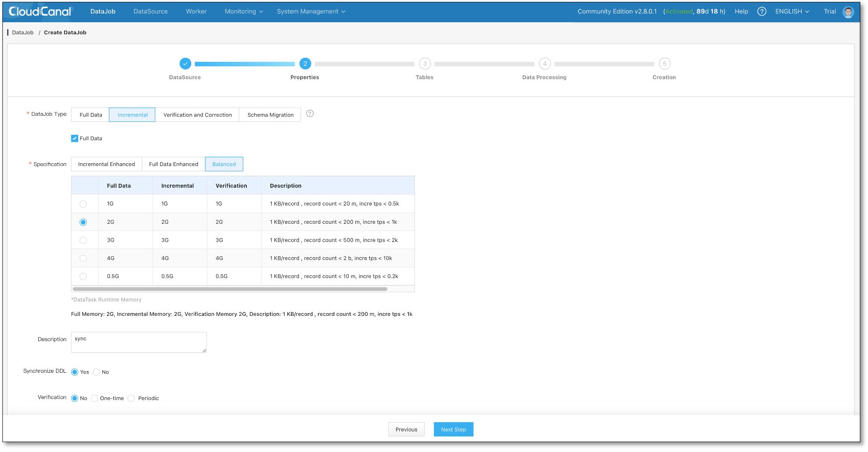The image size is (868, 452).
Task: Click the Previous button
Action: tap(406, 429)
